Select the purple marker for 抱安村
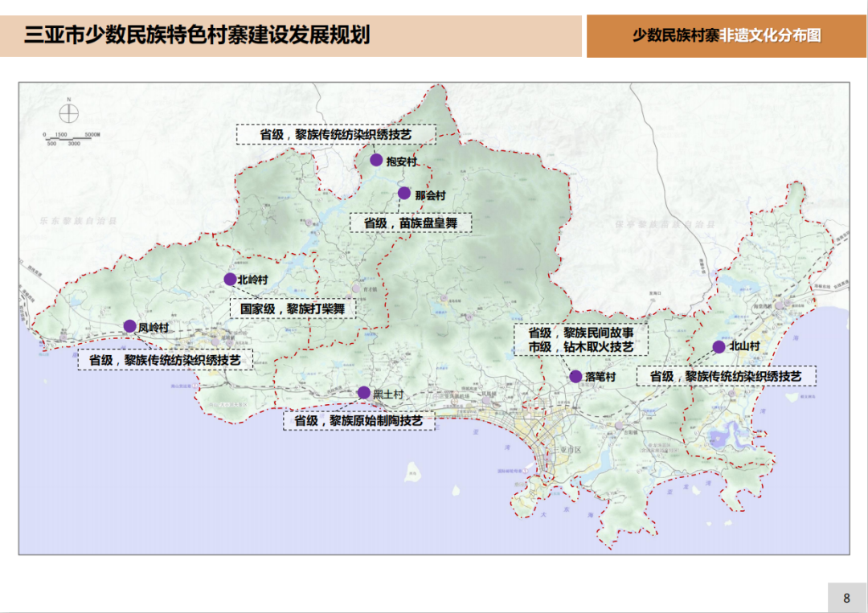Image resolution: width=868 pixels, height=613 pixels. (376, 161)
